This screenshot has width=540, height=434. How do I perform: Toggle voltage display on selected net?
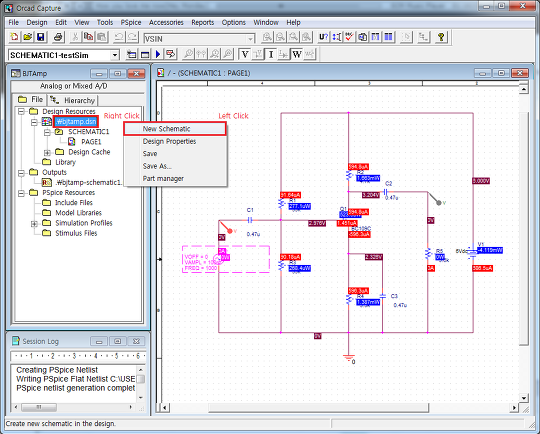click(258, 54)
